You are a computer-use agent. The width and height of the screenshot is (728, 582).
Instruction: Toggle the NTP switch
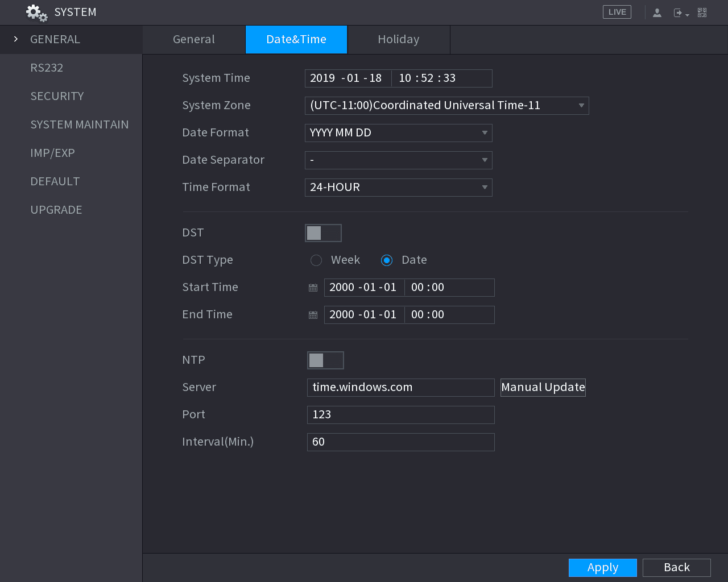coord(325,360)
